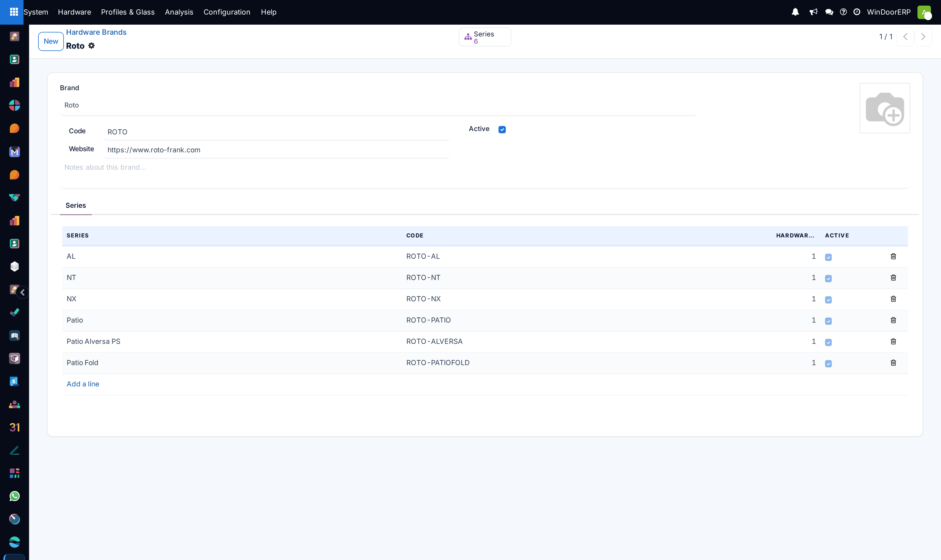Open the blue dollar receipt app
Screen dimensions: 941x560
(14, 382)
